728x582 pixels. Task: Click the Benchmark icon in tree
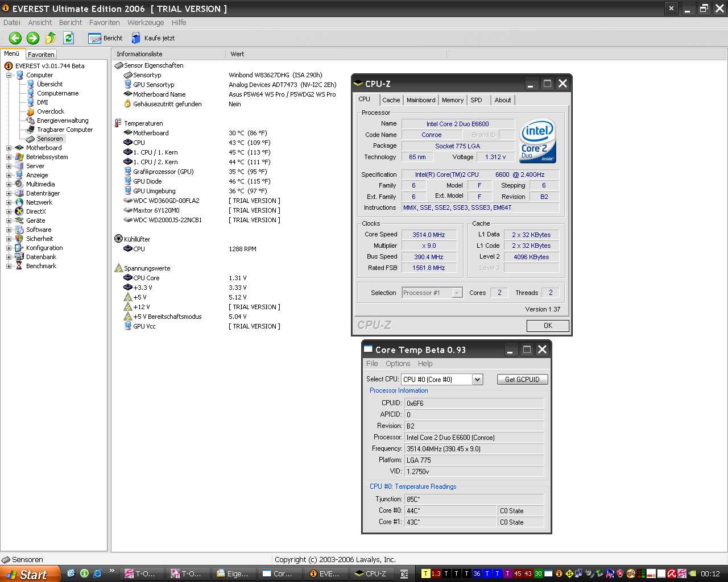point(19,266)
